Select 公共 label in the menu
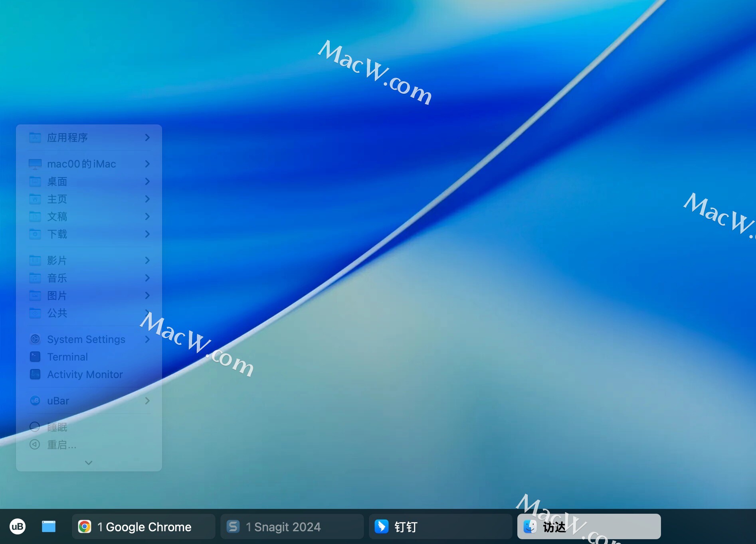 coord(57,313)
